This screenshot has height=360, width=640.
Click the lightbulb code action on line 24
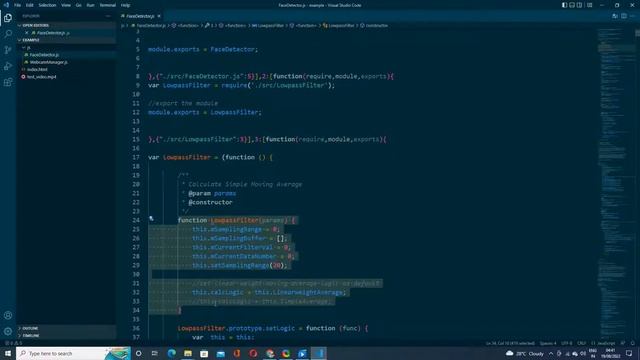point(151,219)
